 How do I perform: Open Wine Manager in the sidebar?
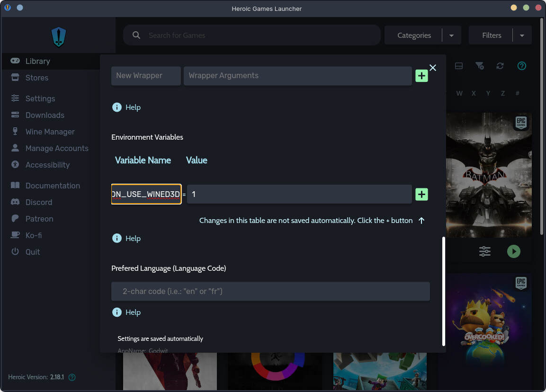[x=50, y=132]
